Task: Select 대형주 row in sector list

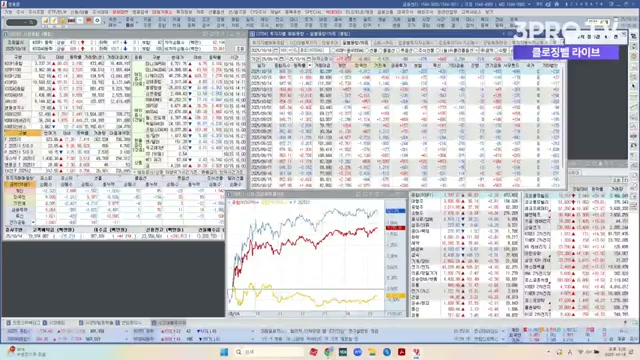Action: coord(465,201)
